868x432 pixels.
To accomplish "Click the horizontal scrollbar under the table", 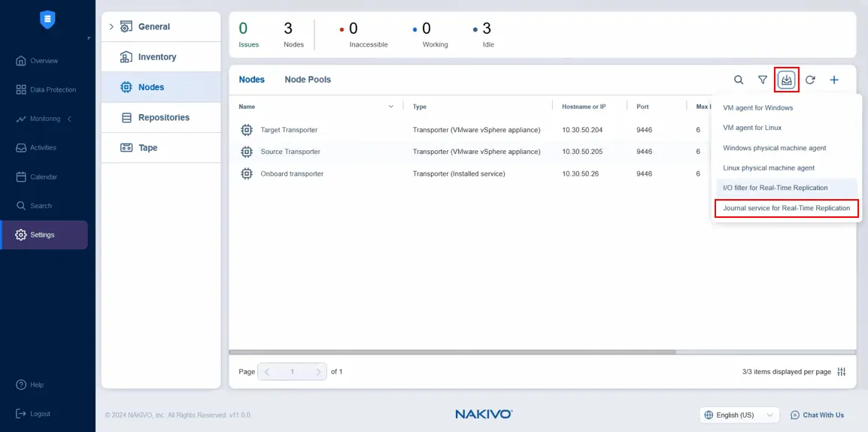I will (x=451, y=352).
